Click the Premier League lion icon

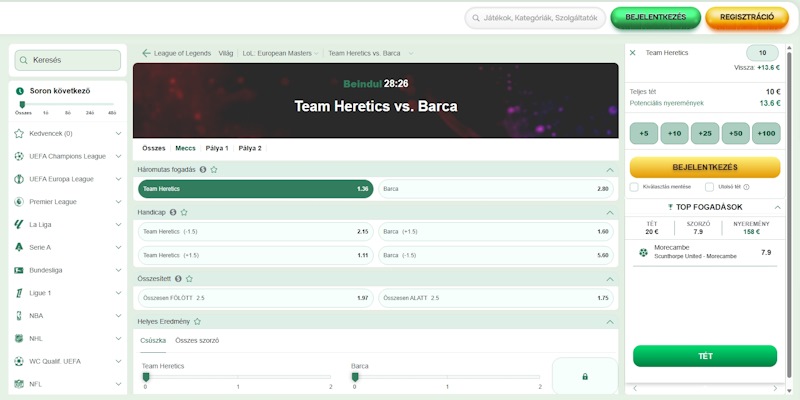pos(19,202)
